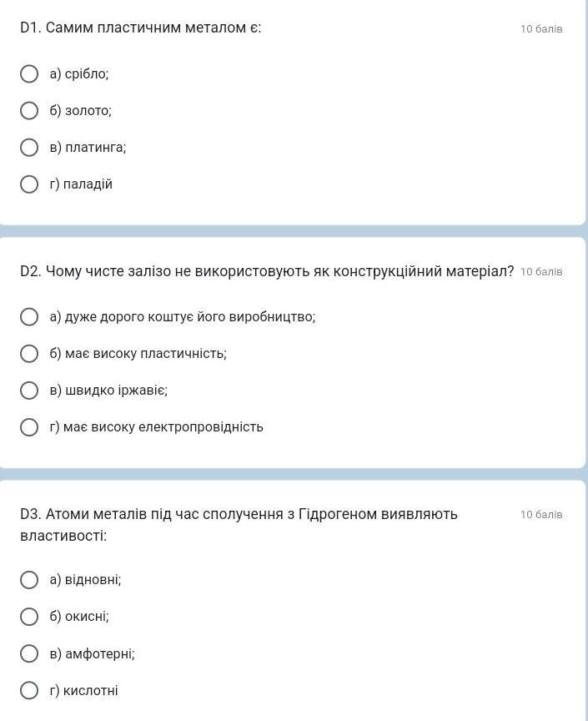Click the '10 балів' label of D1

click(x=541, y=29)
